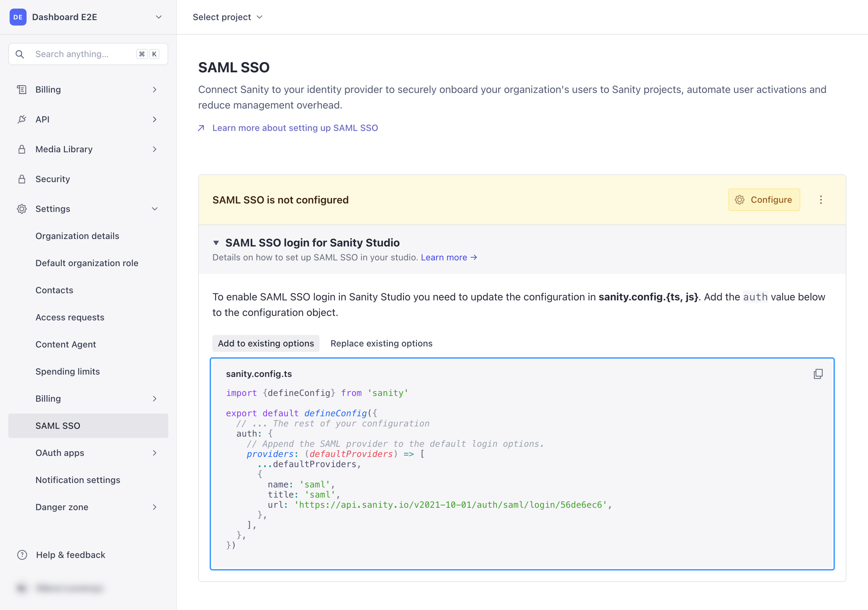This screenshot has width=868, height=610.
Task: Select Add to existing options tab
Action: [x=266, y=343]
